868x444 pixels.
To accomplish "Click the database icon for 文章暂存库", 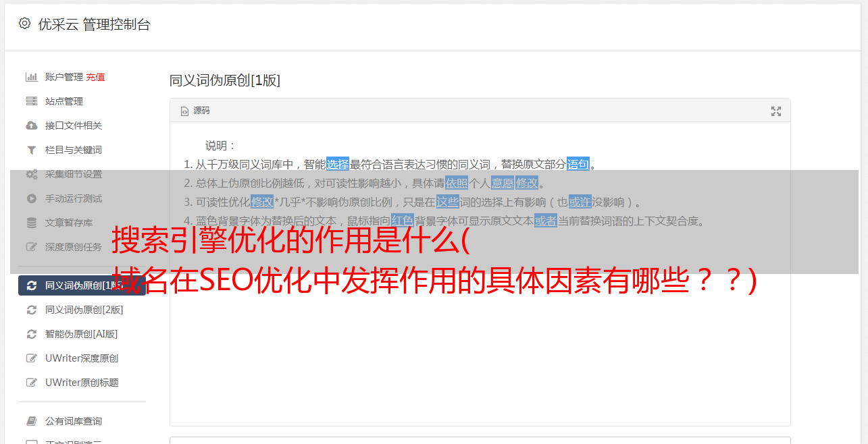I will 31,223.
